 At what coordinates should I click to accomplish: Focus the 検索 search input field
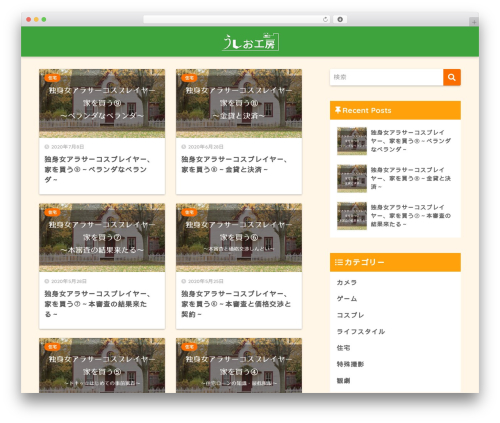tap(386, 77)
